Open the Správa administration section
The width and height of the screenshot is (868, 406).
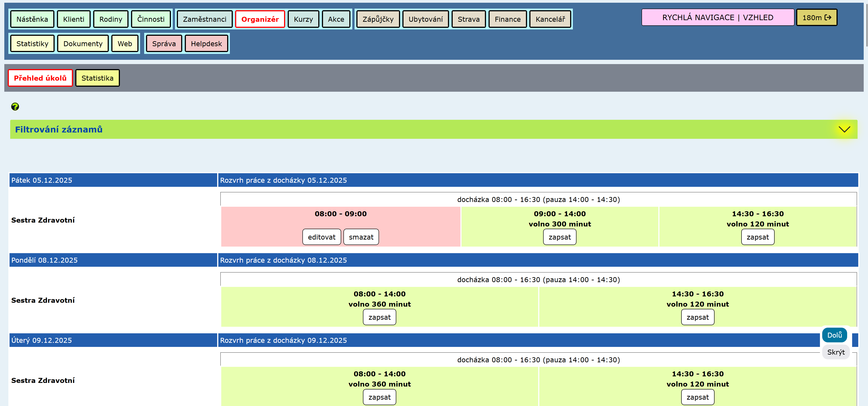click(x=164, y=44)
